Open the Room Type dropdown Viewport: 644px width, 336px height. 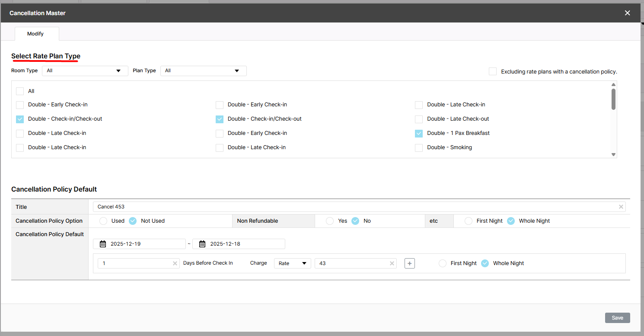tap(85, 71)
